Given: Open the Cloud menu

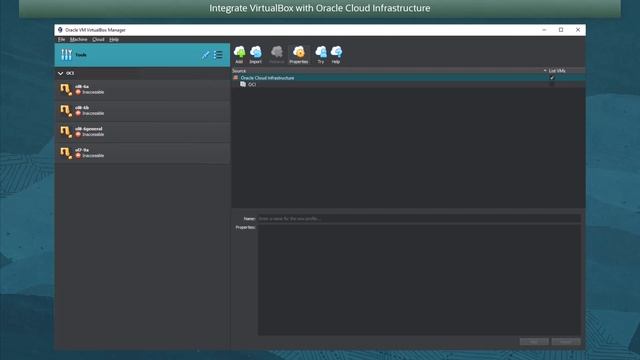Looking at the screenshot, I should (98, 40).
